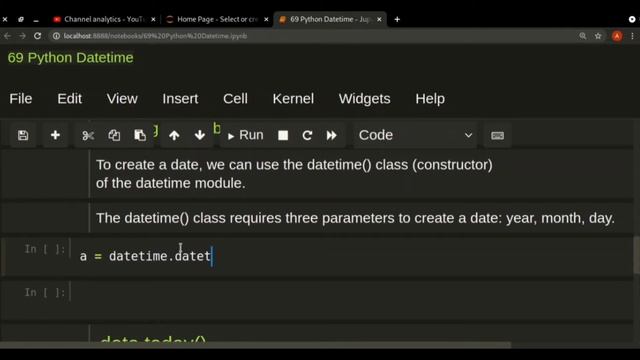Click the notebook title 69 Python Datetime

70,58
